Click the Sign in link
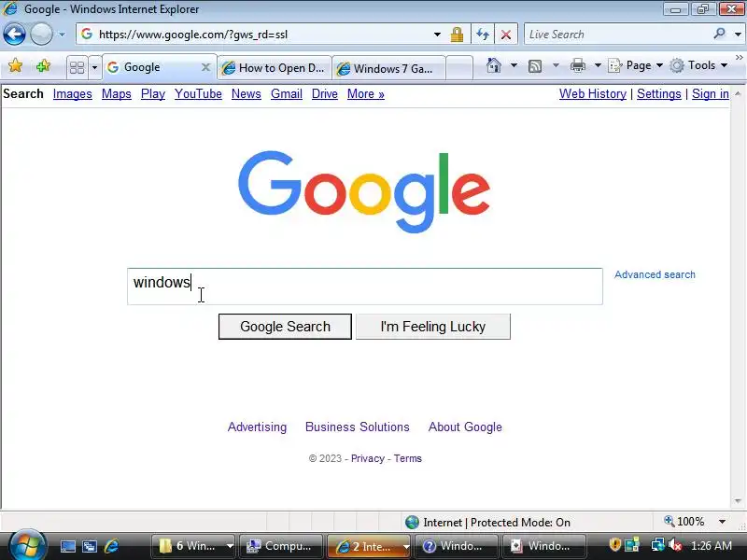747x560 pixels. (711, 94)
